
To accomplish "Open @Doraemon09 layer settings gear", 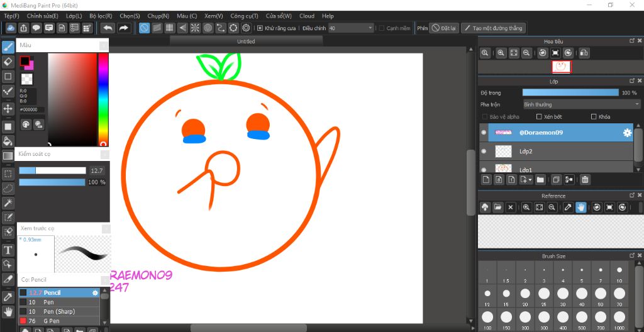I will tap(627, 133).
